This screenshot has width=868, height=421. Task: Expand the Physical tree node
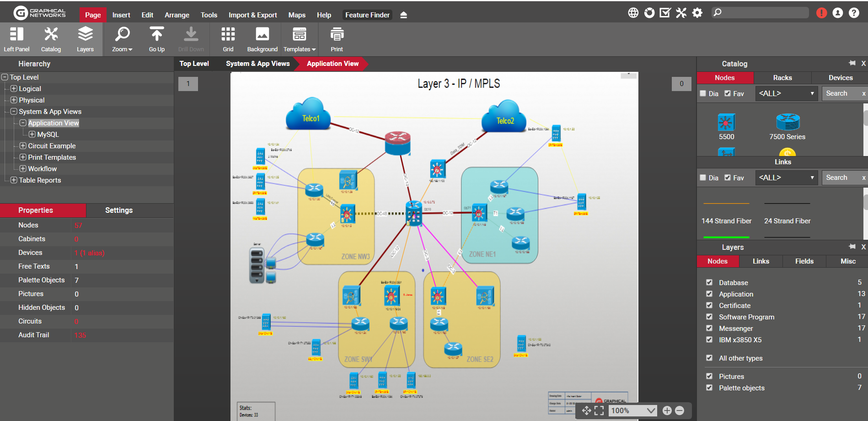point(14,100)
